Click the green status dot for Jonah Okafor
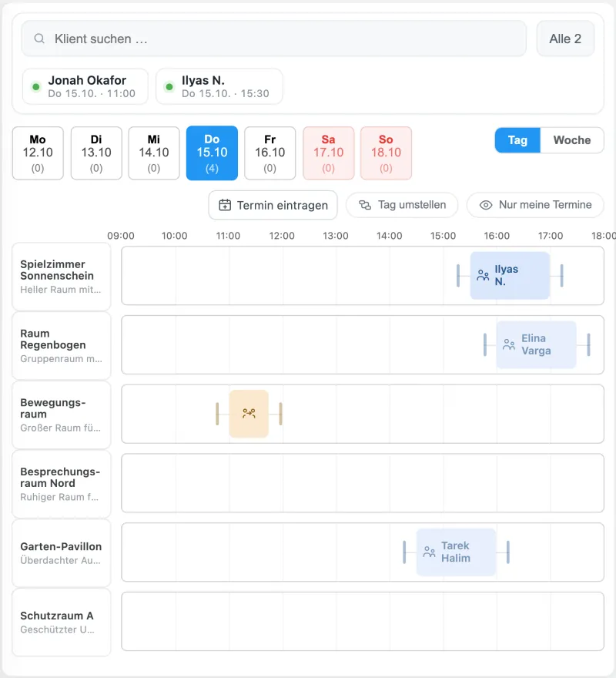This screenshot has width=616, height=678. coord(36,87)
